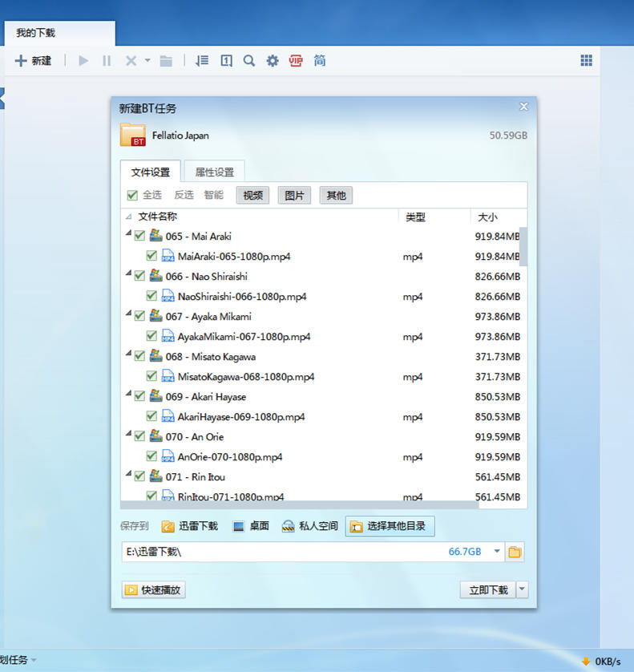Select the file name AyakaMikami-067-1080p.mp4
Screen dimensions: 634x672
click(x=244, y=337)
